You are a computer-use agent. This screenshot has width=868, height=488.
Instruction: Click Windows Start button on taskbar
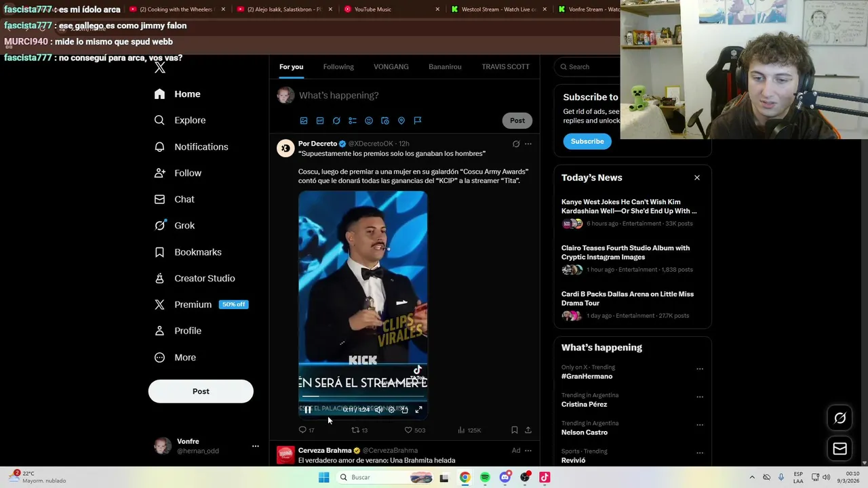[324, 477]
